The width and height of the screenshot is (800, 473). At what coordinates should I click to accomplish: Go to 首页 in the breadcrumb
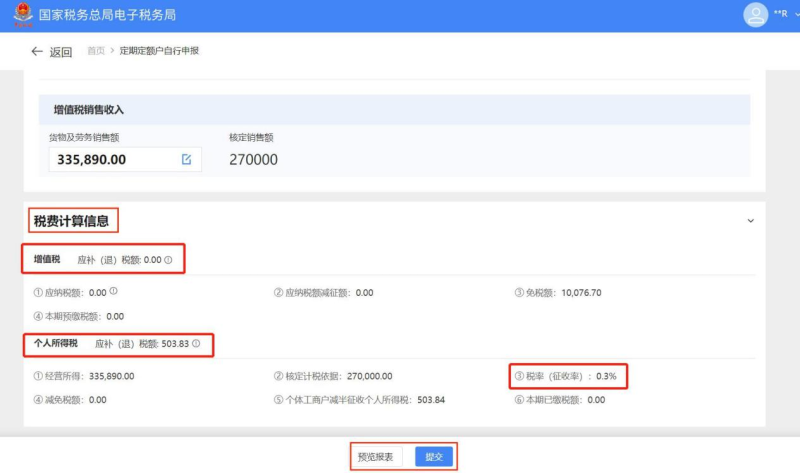(x=96, y=51)
